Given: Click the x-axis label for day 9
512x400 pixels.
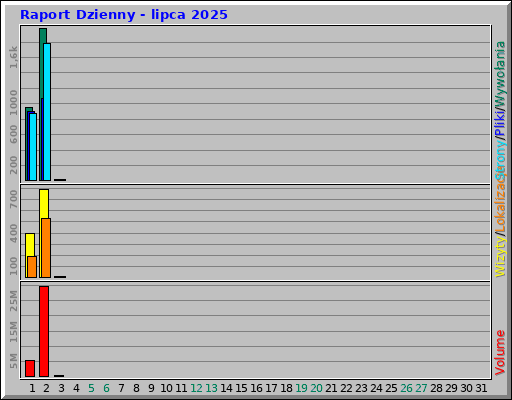Looking at the screenshot, I should 151,388.
